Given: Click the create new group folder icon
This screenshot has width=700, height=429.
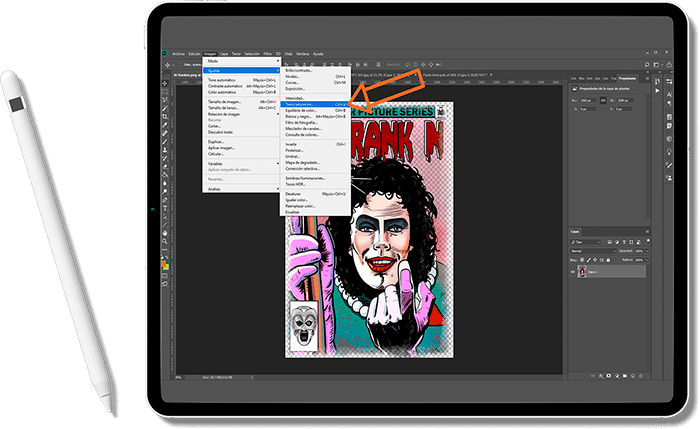Looking at the screenshot, I should point(625,375).
